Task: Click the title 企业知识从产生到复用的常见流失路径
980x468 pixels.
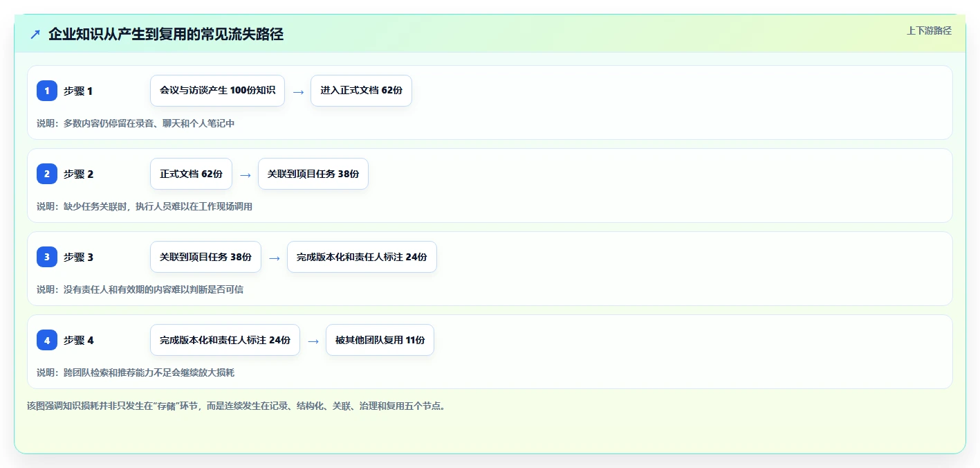Action: tap(166, 35)
